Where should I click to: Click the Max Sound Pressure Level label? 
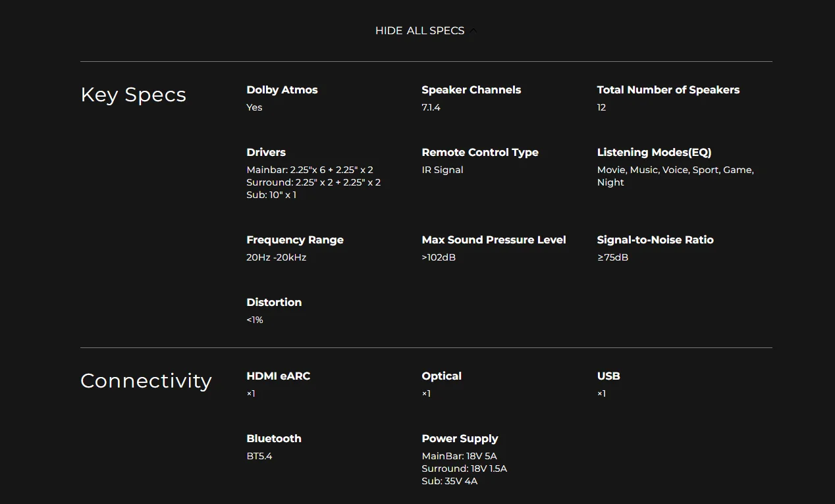pyautogui.click(x=494, y=240)
